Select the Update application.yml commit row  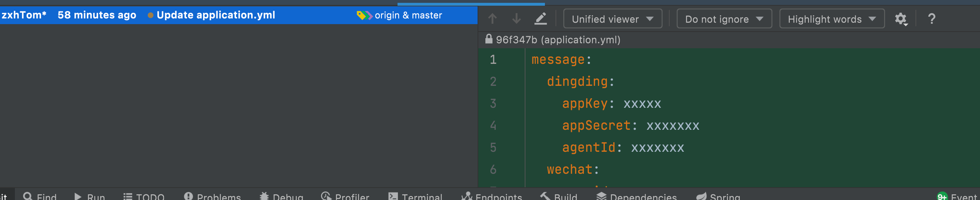point(238,15)
